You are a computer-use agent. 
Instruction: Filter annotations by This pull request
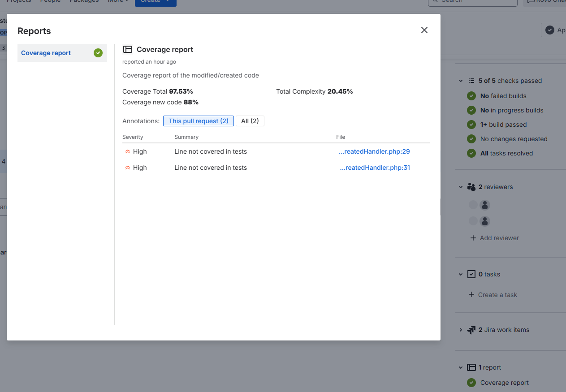[x=199, y=121]
